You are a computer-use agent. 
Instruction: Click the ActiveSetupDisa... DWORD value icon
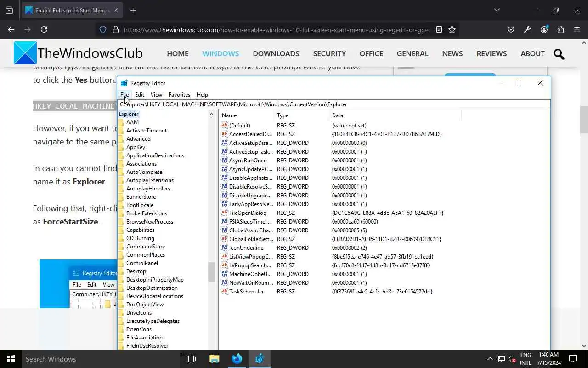(225, 143)
